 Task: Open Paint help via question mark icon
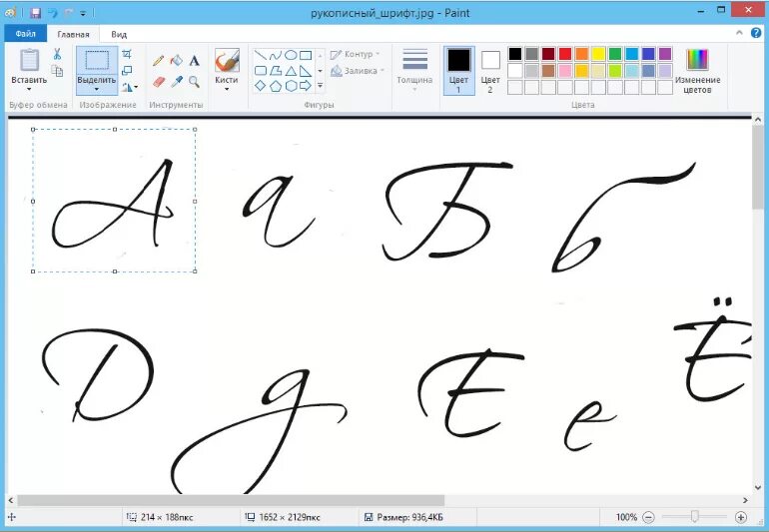coord(756,33)
